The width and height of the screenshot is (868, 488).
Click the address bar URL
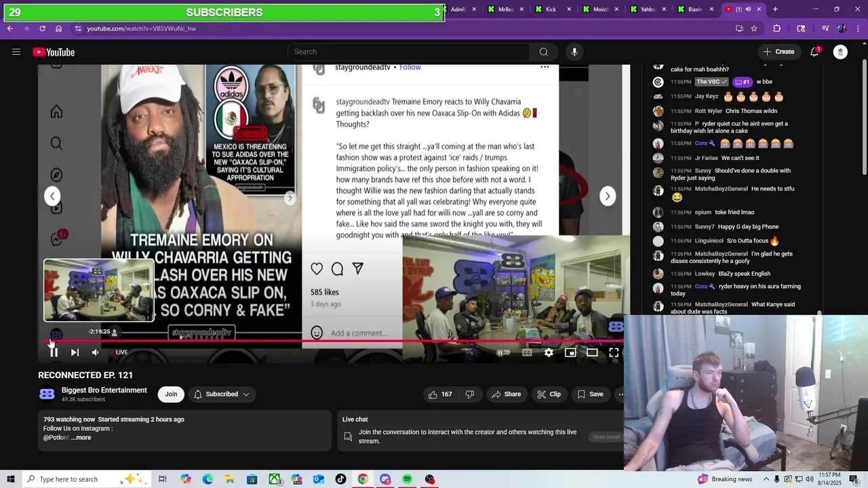point(141,28)
